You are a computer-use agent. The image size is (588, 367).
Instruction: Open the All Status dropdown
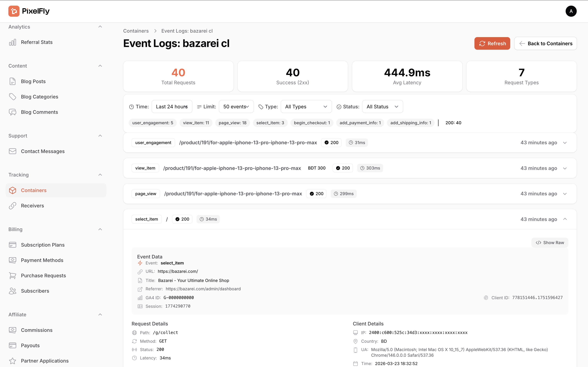pos(382,107)
